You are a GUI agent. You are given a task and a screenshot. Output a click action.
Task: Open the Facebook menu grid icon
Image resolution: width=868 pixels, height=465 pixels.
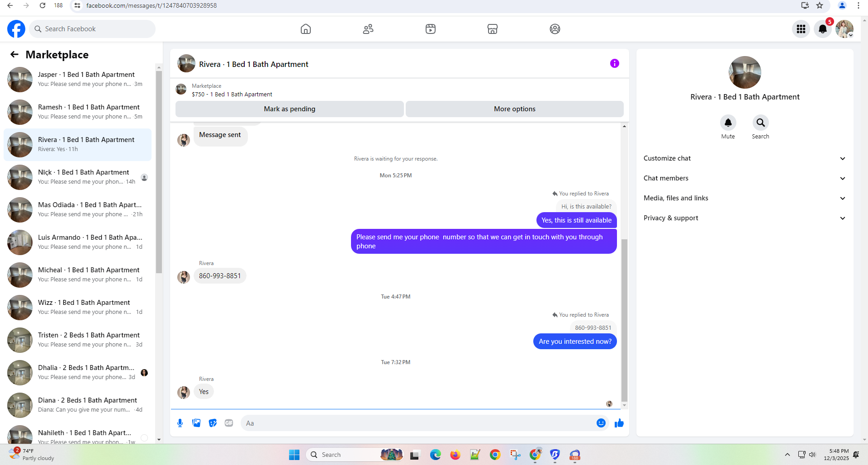801,29
